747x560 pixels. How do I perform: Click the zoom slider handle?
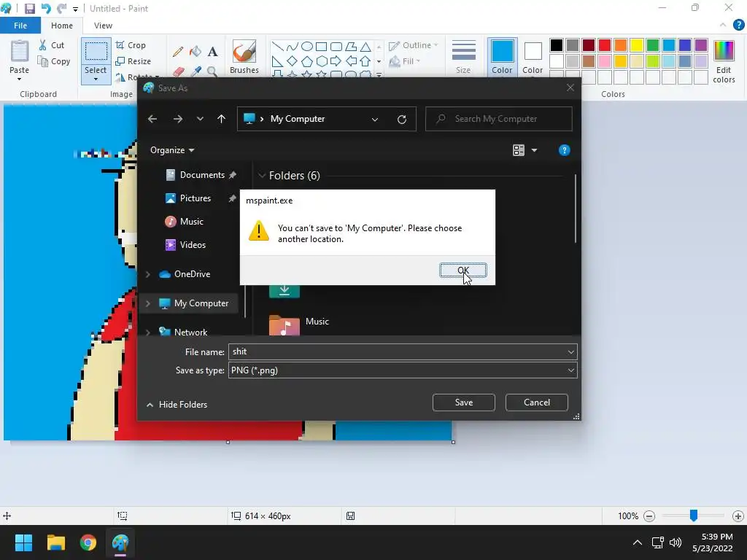pos(694,516)
